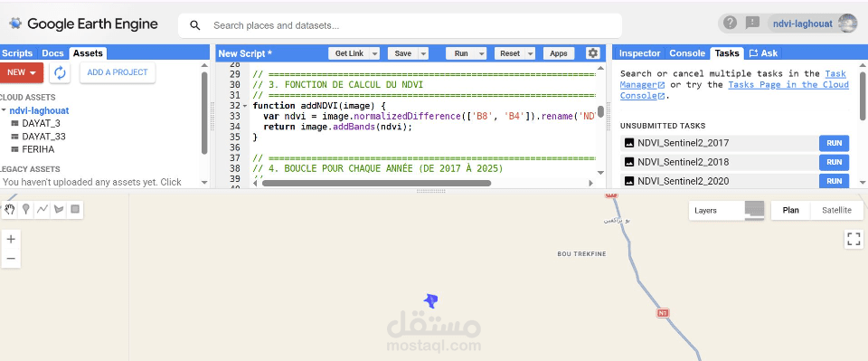Switch to the Inspector tab
The image size is (868, 361).
click(x=639, y=53)
